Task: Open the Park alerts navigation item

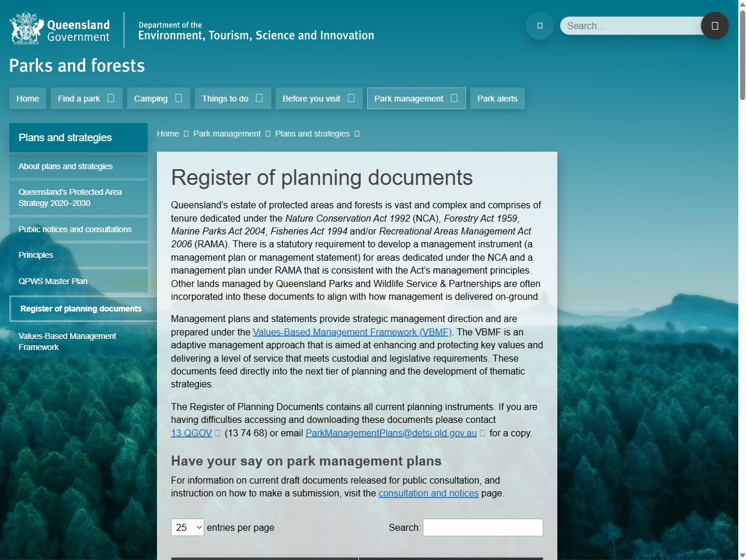Action: point(497,98)
